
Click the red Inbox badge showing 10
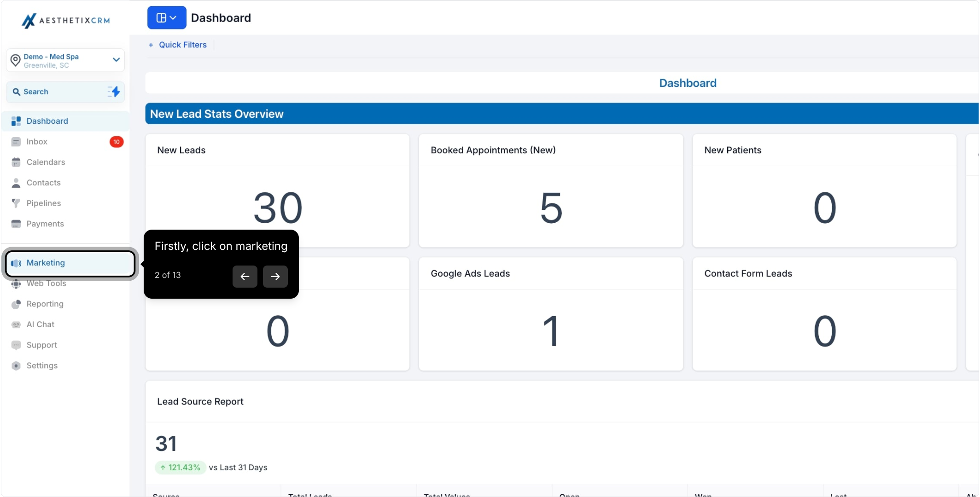[117, 142]
